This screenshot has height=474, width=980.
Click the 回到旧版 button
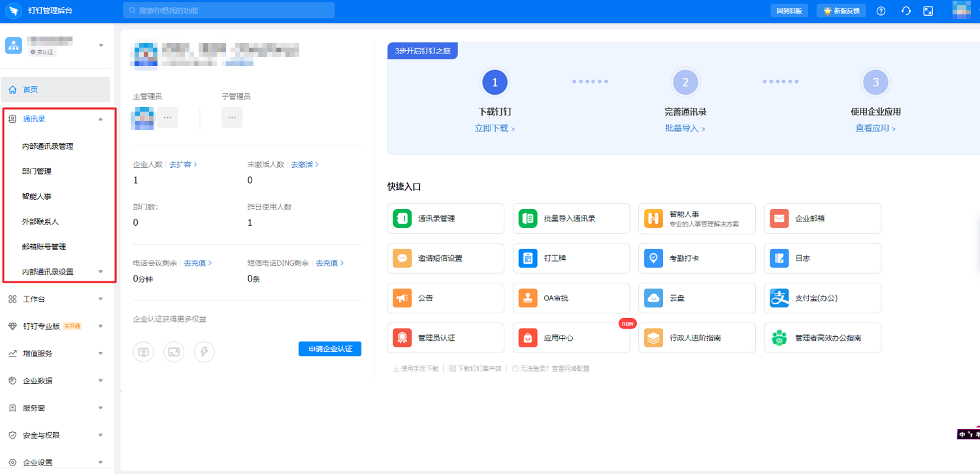(789, 10)
